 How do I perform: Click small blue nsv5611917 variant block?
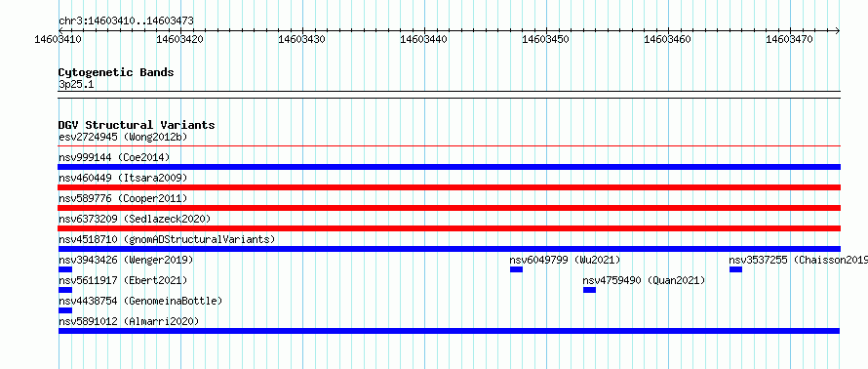65,290
